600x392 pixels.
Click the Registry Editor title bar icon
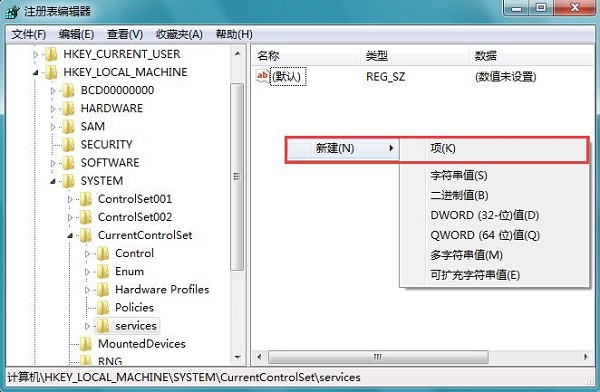pos(12,11)
